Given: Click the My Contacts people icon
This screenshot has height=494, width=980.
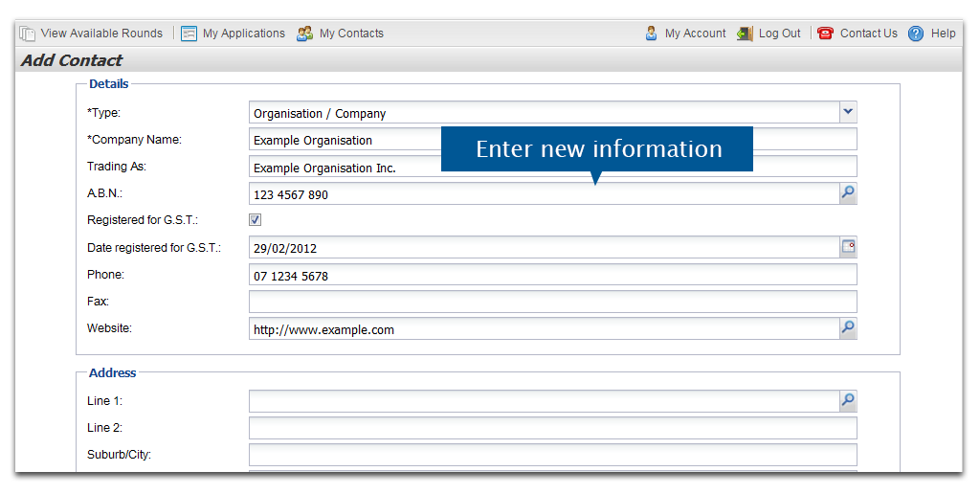Looking at the screenshot, I should 304,34.
